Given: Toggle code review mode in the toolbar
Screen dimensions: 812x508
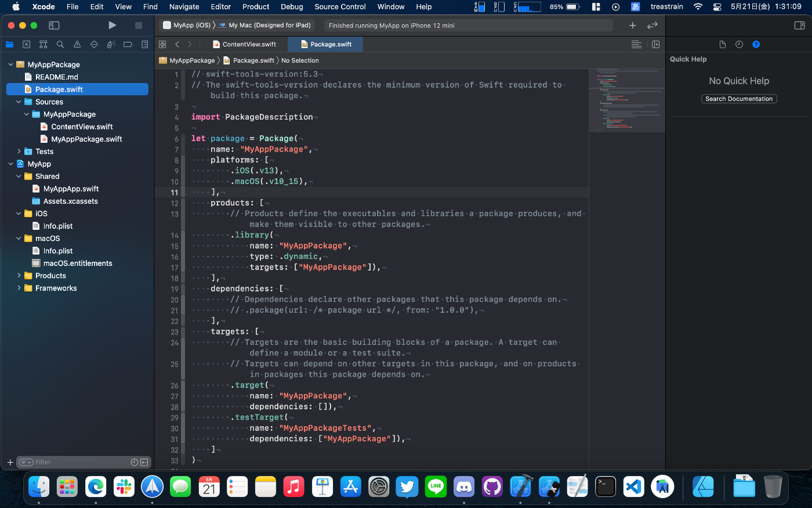Looking at the screenshot, I should coord(652,25).
